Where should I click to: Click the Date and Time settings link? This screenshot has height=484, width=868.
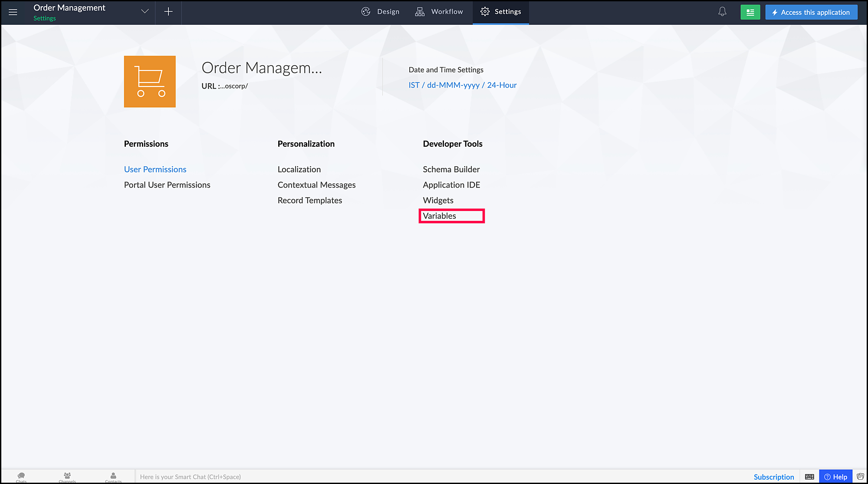pos(462,85)
